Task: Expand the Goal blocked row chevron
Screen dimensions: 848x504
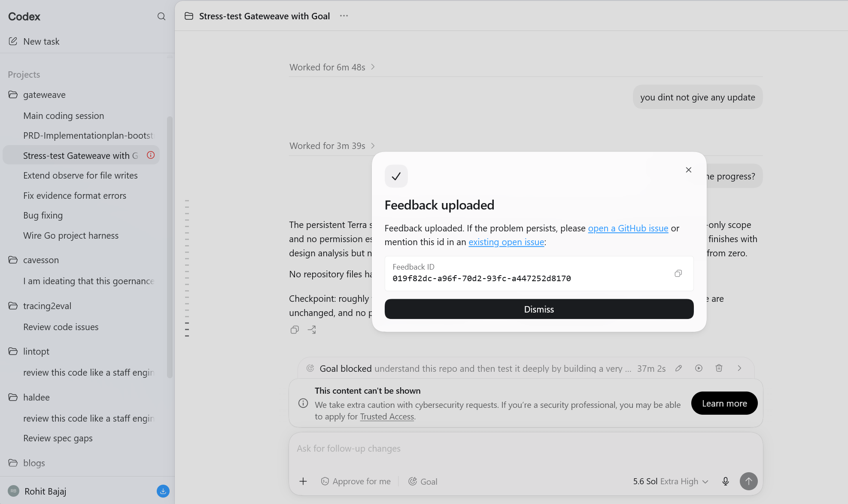Action: click(739, 368)
